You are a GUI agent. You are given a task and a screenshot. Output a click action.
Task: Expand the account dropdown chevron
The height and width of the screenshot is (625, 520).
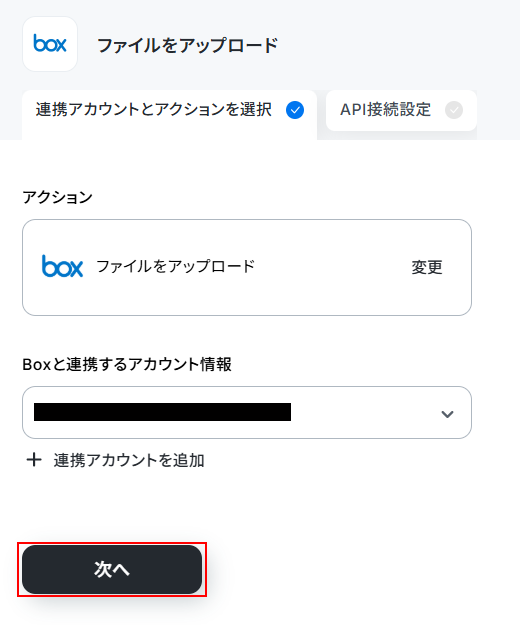(447, 414)
